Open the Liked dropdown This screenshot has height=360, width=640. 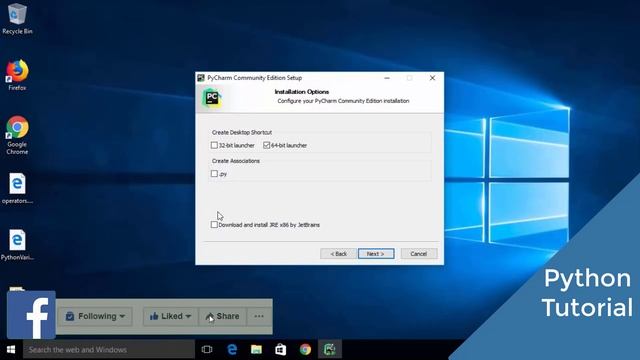[x=170, y=316]
